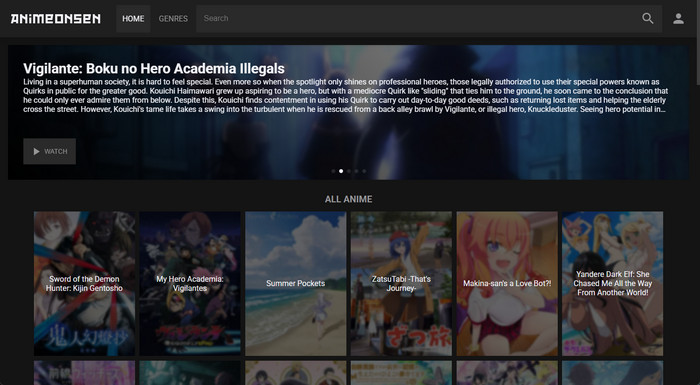The height and width of the screenshot is (385, 700).
Task: Open My Hero Academia: Vigilantes card
Action: pyautogui.click(x=190, y=284)
